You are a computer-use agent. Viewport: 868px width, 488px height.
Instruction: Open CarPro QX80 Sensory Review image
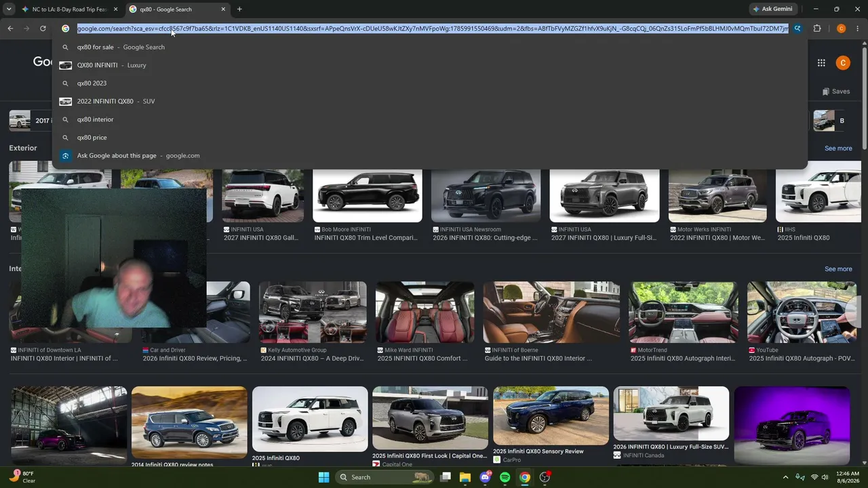pyautogui.click(x=551, y=415)
